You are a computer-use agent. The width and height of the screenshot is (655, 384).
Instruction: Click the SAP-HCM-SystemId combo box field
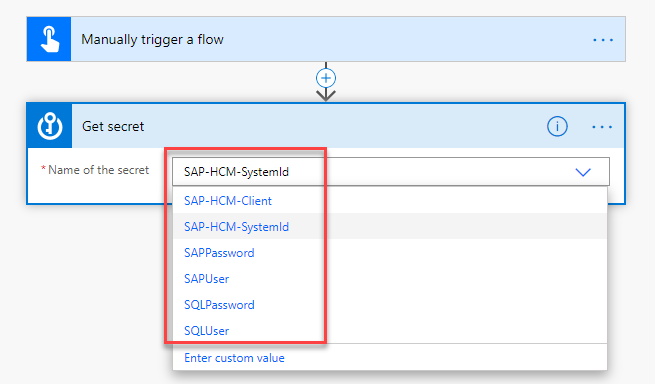tap(391, 171)
